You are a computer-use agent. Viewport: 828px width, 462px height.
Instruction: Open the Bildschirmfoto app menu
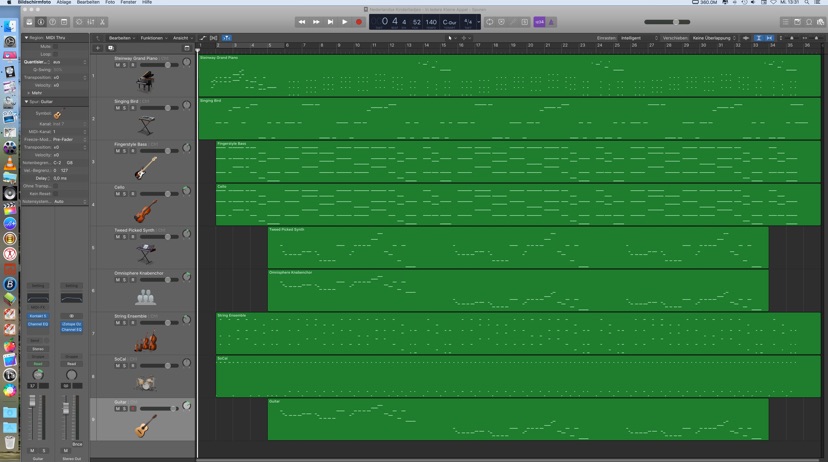click(x=34, y=2)
